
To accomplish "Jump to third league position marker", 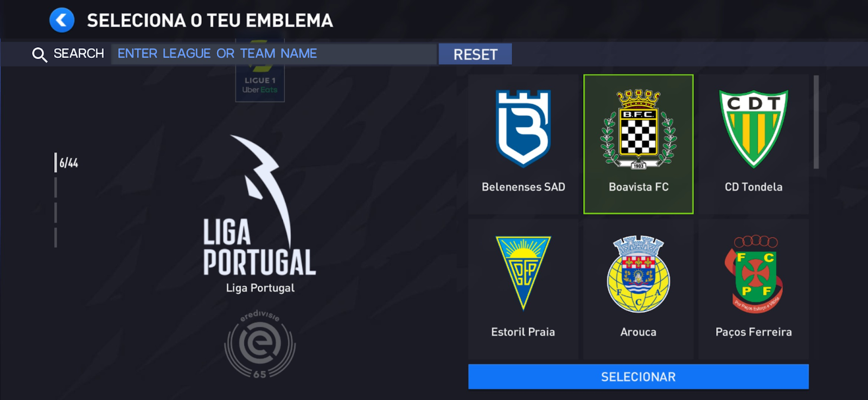I will pyautogui.click(x=55, y=212).
